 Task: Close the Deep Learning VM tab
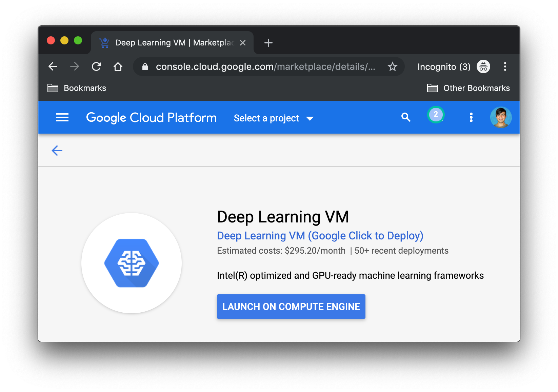click(243, 43)
